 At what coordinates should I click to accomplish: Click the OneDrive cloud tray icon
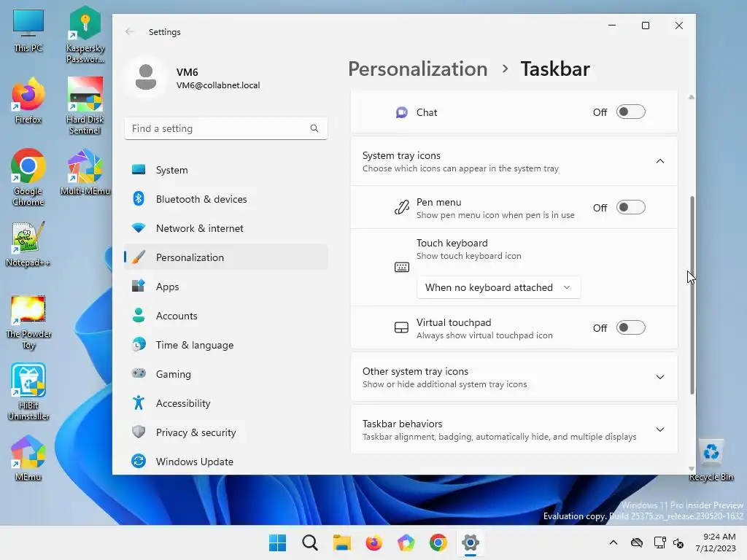[x=637, y=542]
